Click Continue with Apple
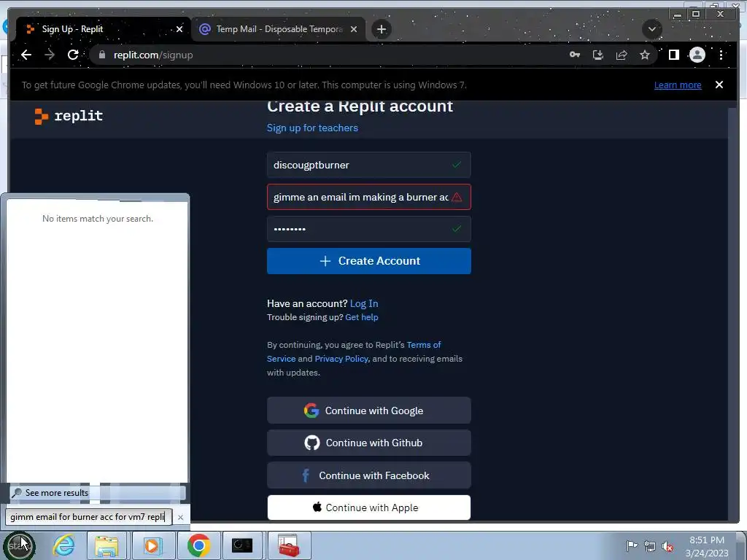This screenshot has width=747, height=560. (x=368, y=507)
